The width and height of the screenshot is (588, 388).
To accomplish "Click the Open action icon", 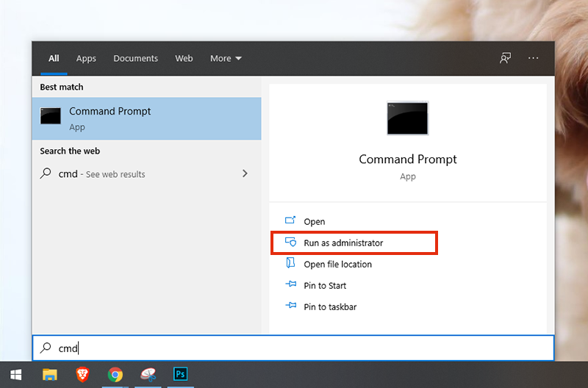I will tap(290, 220).
